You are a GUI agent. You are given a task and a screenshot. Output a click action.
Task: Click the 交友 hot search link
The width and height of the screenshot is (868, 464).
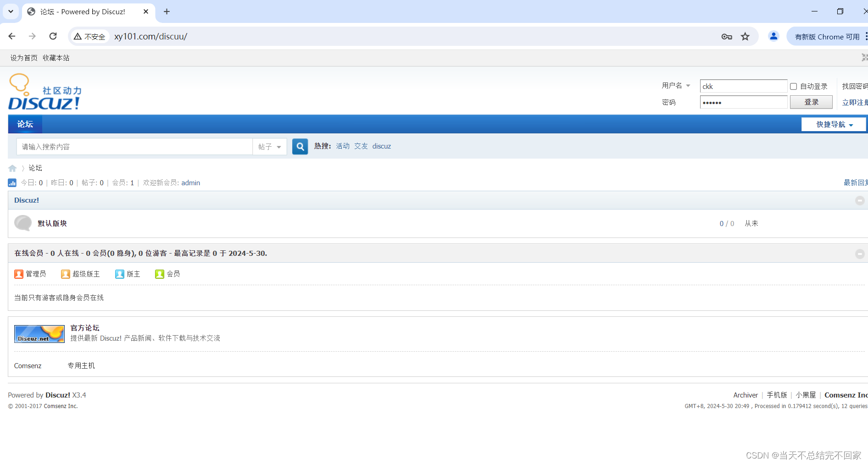point(361,146)
